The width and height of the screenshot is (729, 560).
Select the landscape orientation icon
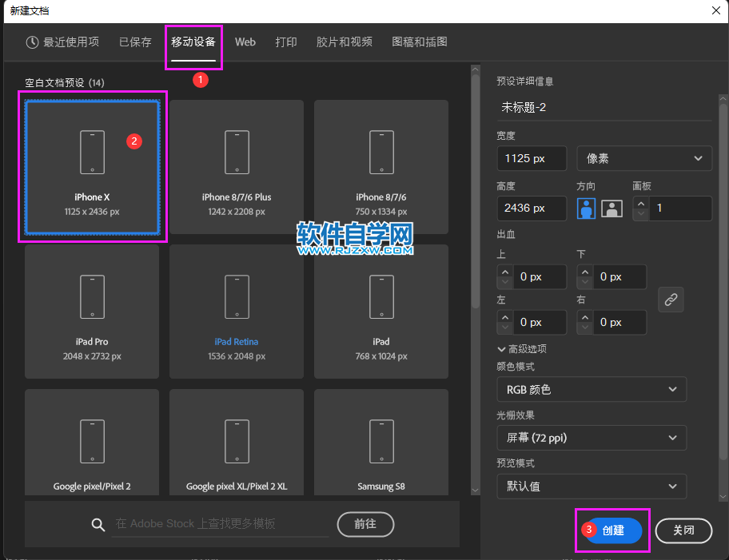click(x=611, y=208)
